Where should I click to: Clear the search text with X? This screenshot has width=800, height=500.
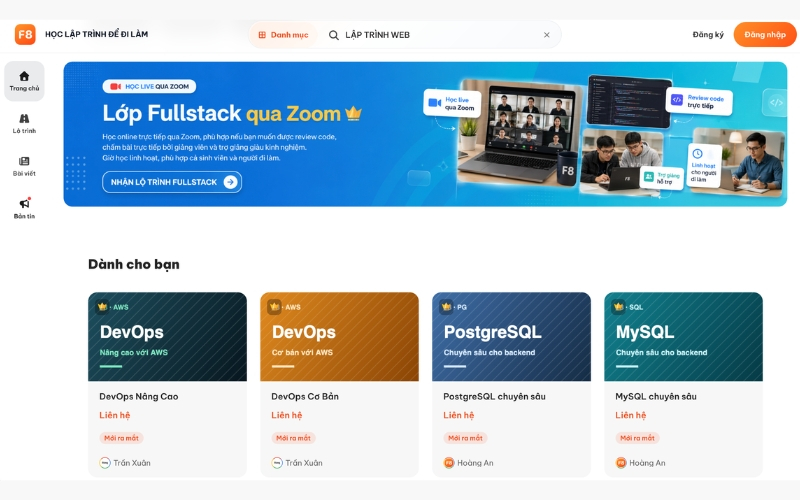546,35
